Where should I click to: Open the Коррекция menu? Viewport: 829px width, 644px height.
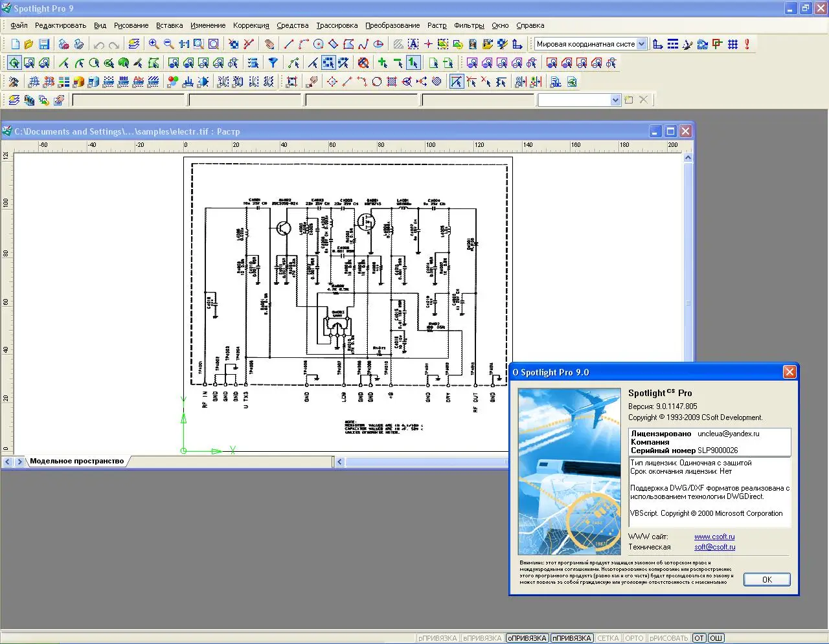[x=251, y=25]
